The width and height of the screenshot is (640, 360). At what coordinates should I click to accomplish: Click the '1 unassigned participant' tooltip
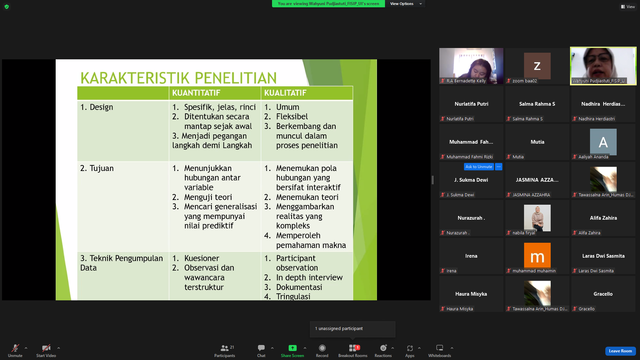pyautogui.click(x=353, y=329)
